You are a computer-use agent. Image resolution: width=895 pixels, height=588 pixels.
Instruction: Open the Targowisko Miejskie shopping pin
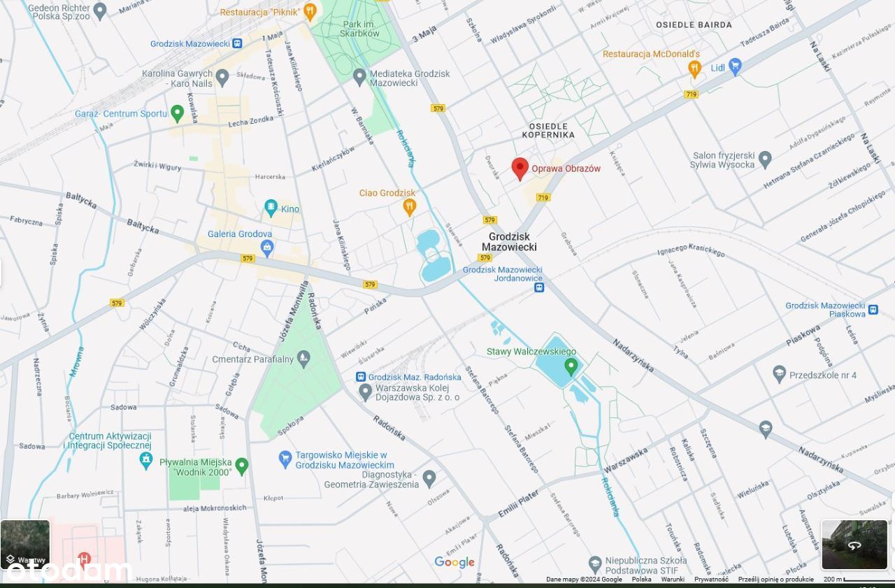tap(285, 459)
